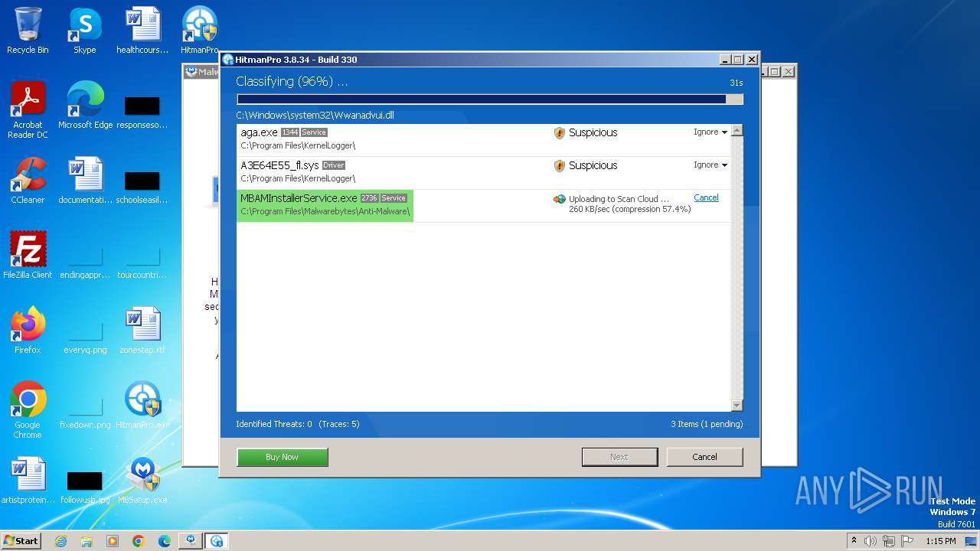Click the scrollbar down arrow in results list
Viewport: 980px width, 551px height.
(x=737, y=406)
